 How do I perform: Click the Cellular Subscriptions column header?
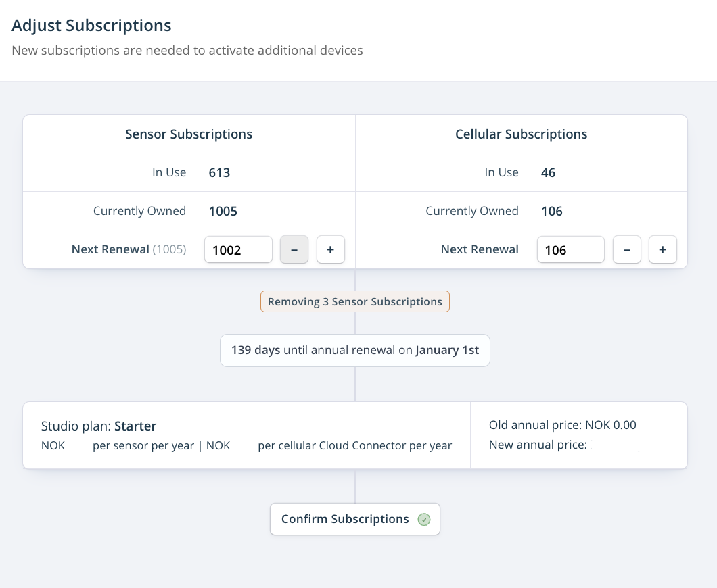coord(522,134)
